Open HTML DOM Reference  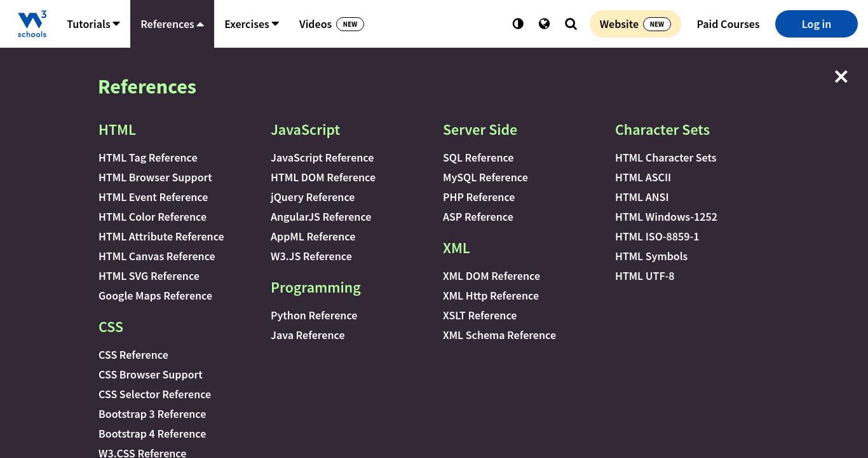click(x=323, y=177)
